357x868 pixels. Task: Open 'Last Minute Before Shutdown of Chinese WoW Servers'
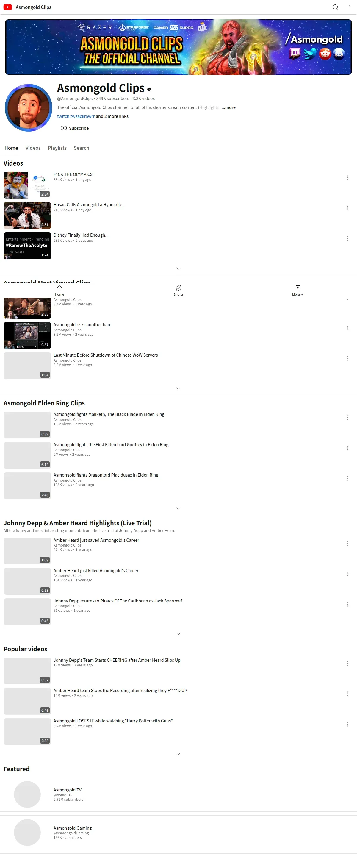pos(105,355)
